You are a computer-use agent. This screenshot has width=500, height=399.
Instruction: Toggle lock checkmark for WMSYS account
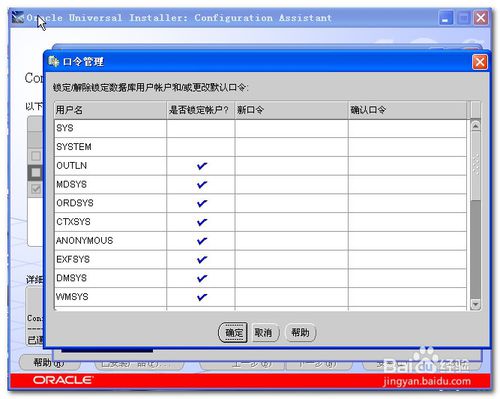202,297
